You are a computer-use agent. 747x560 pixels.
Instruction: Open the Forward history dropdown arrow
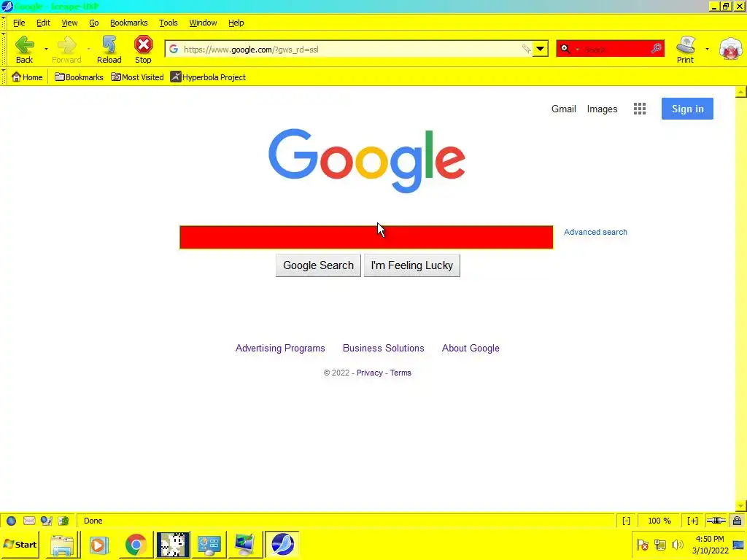(x=88, y=49)
